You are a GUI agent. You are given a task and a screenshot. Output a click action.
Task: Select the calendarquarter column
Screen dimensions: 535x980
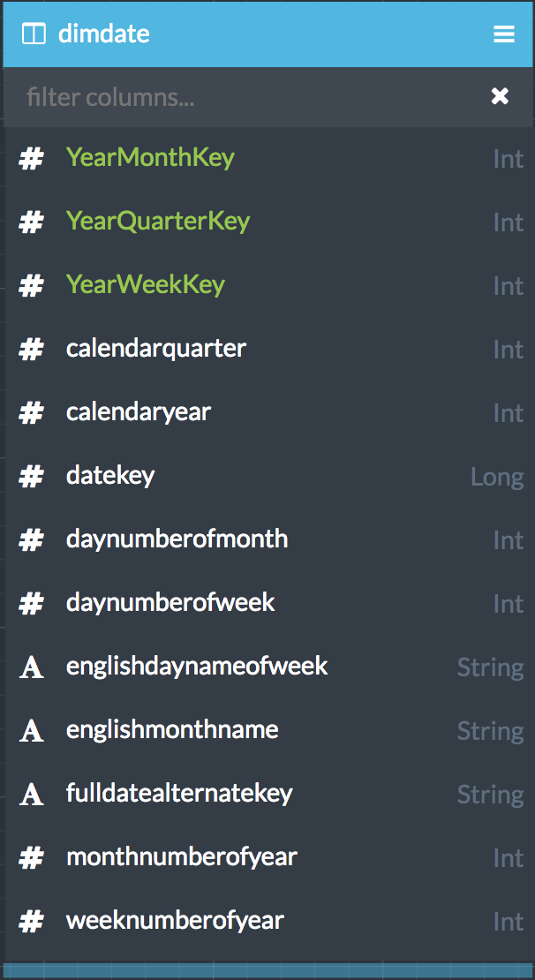pos(269,350)
